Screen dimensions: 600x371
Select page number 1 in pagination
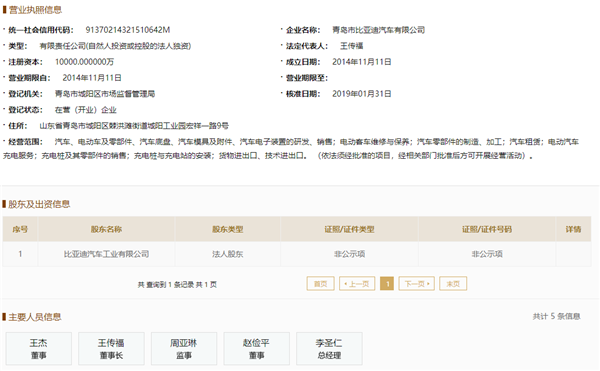(x=387, y=283)
